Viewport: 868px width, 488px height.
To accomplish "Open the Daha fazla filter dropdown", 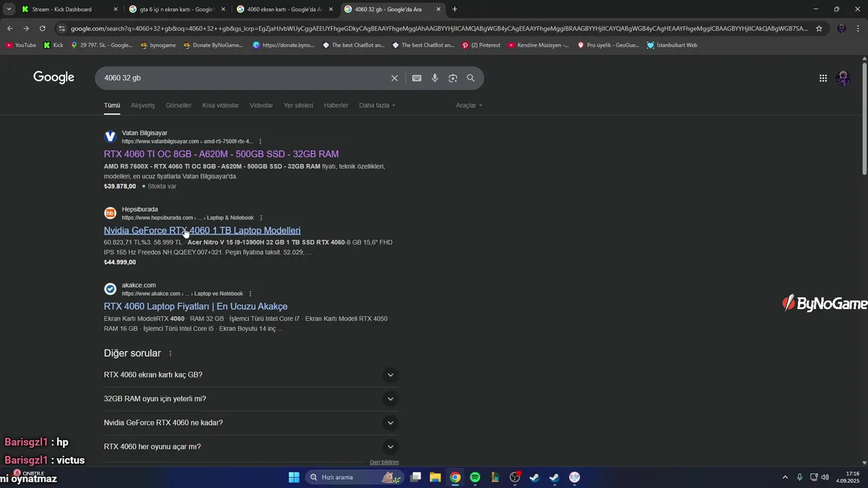I will tap(377, 106).
